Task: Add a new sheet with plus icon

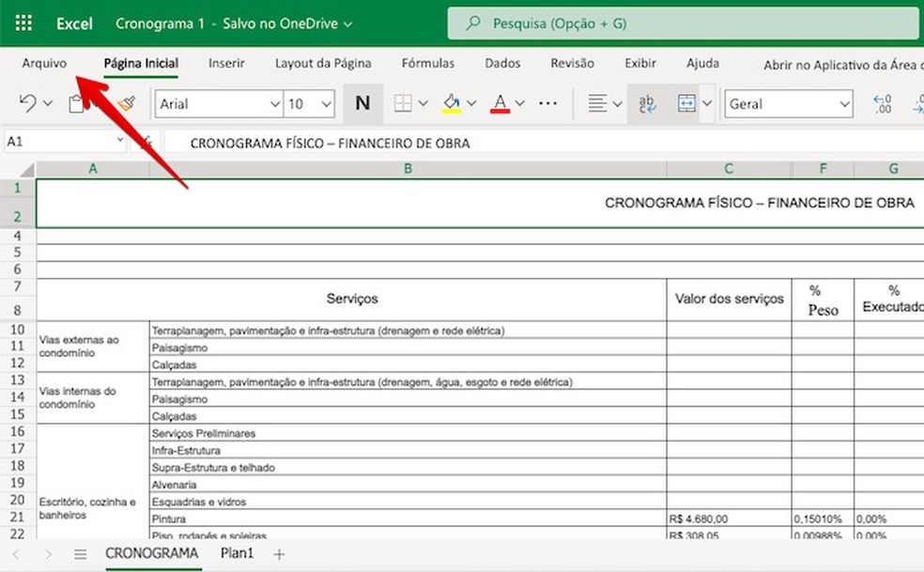Action: click(x=279, y=554)
